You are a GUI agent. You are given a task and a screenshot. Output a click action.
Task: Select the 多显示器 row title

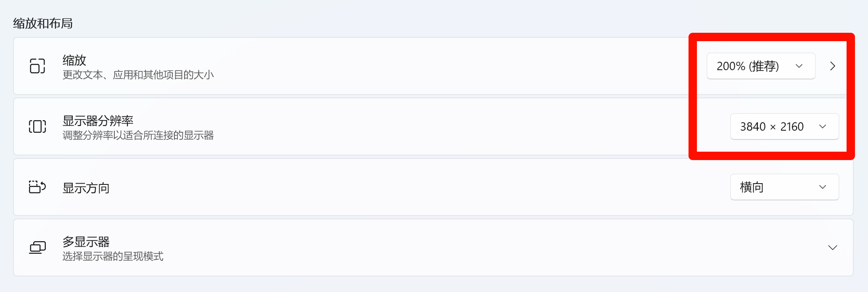click(x=86, y=242)
